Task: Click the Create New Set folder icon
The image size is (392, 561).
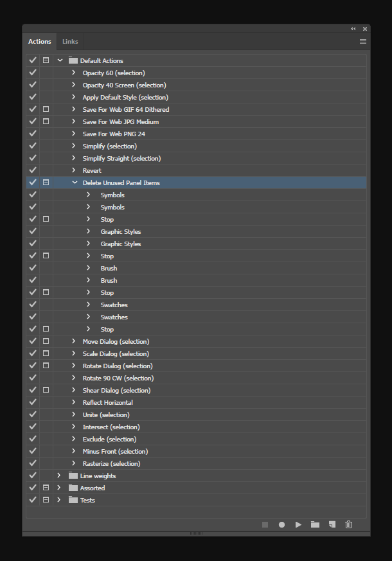Action: 315,524
